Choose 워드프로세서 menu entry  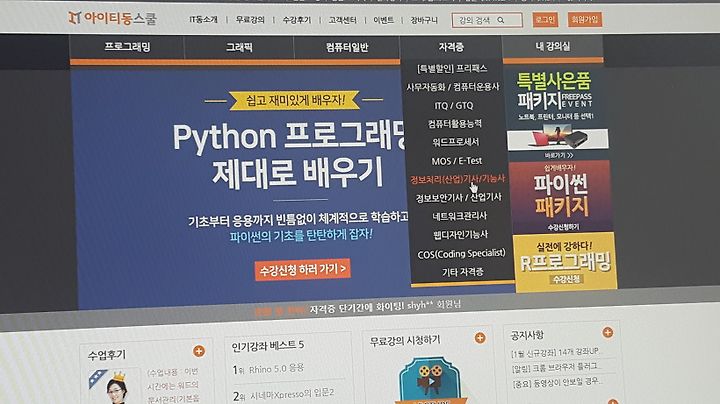[x=456, y=142]
